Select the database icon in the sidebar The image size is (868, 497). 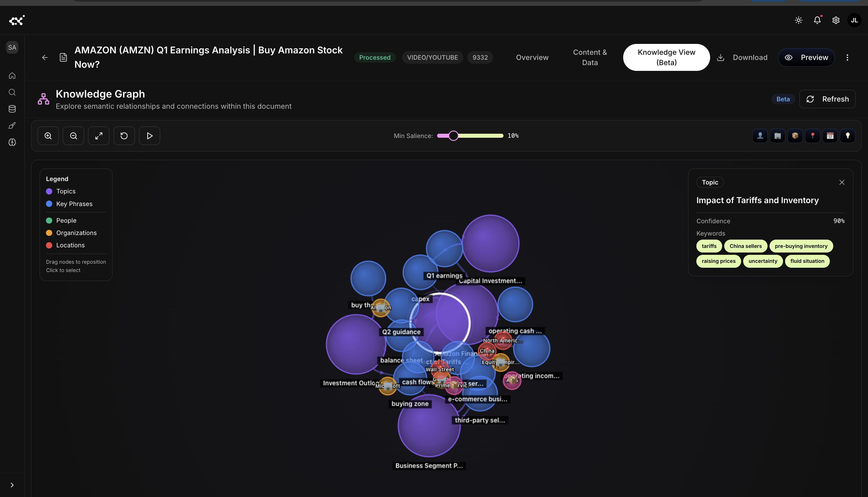(x=12, y=109)
